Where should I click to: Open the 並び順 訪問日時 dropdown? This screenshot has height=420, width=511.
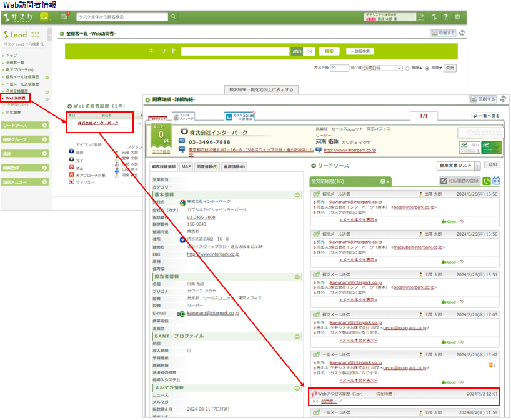[x=382, y=68]
